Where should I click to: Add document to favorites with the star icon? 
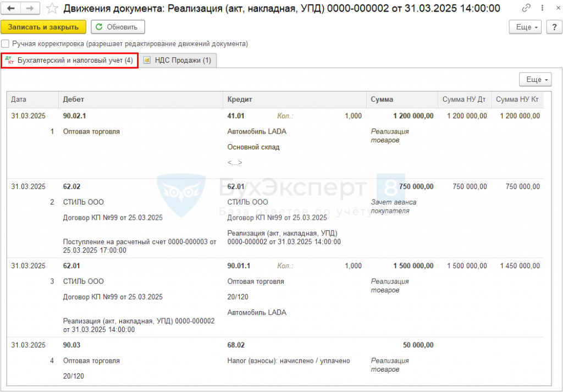52,8
